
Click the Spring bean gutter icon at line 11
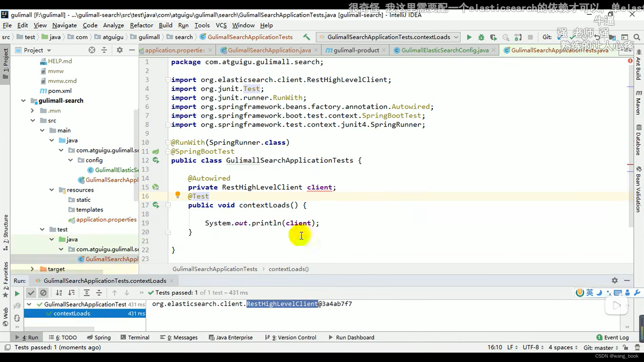tap(156, 151)
